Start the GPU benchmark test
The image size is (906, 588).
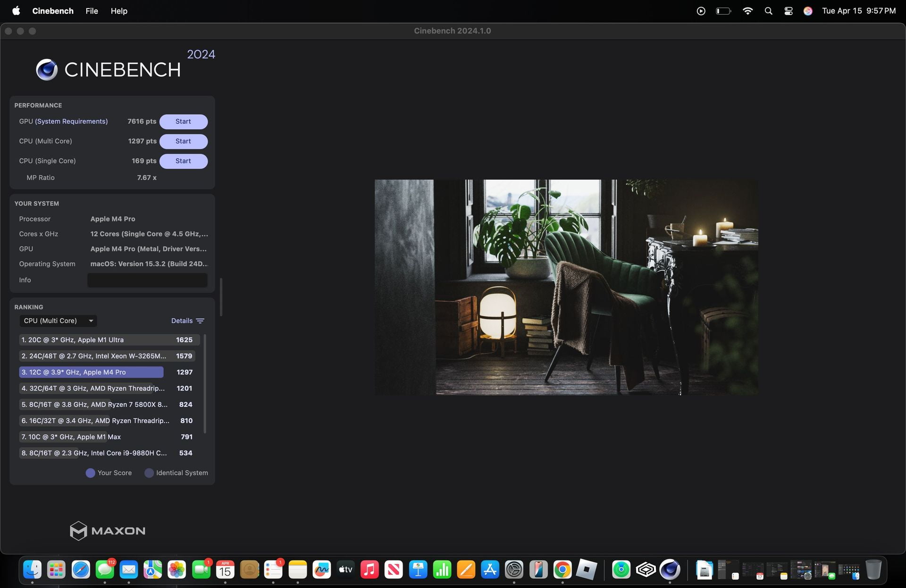(183, 122)
